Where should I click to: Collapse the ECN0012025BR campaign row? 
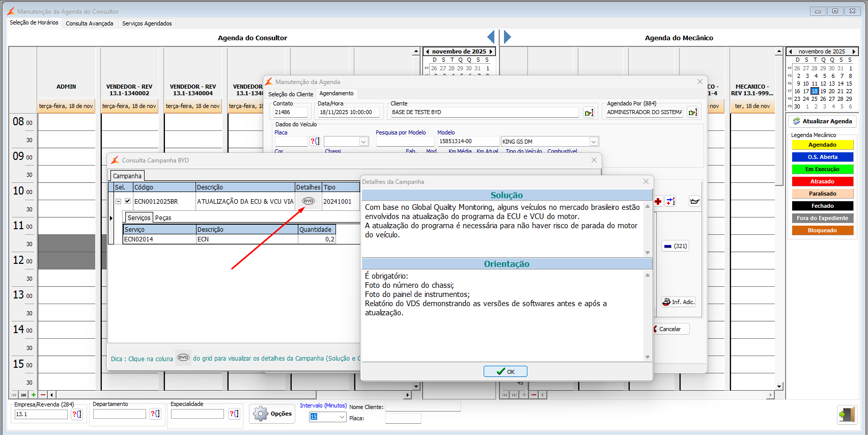tap(118, 201)
